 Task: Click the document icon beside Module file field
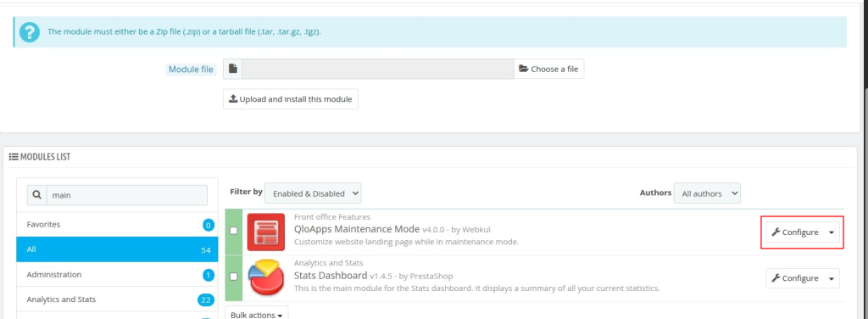click(x=233, y=69)
